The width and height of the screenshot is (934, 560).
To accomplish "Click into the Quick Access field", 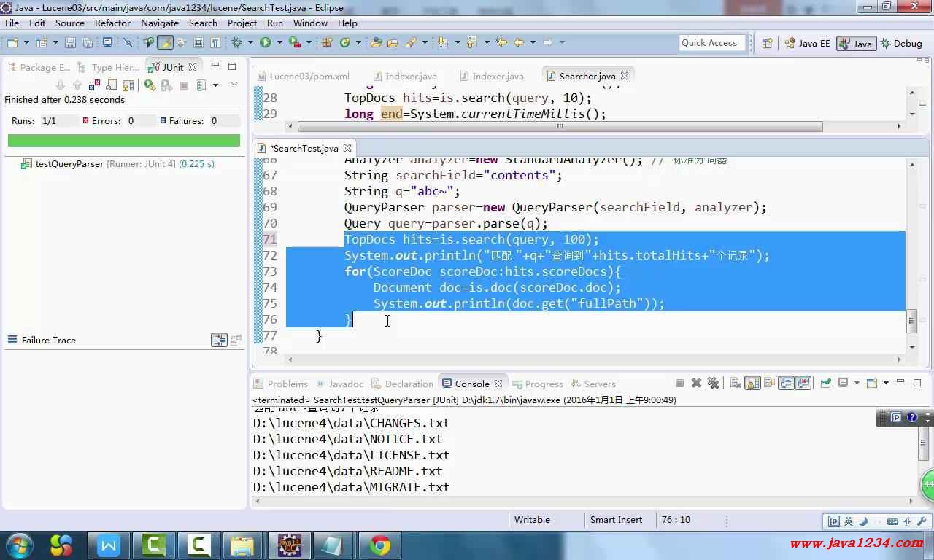I will click(712, 43).
